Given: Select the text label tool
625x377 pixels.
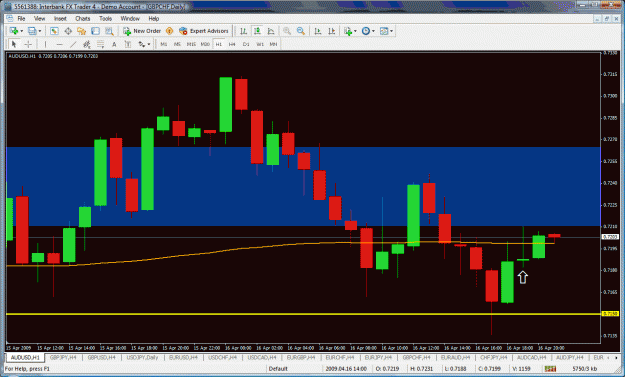Looking at the screenshot, I should pos(128,44).
